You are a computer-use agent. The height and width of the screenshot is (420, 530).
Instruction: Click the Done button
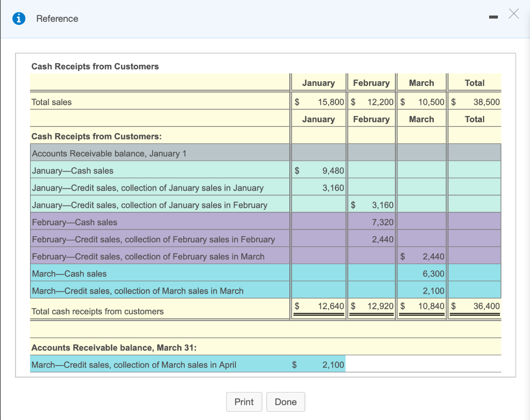286,402
